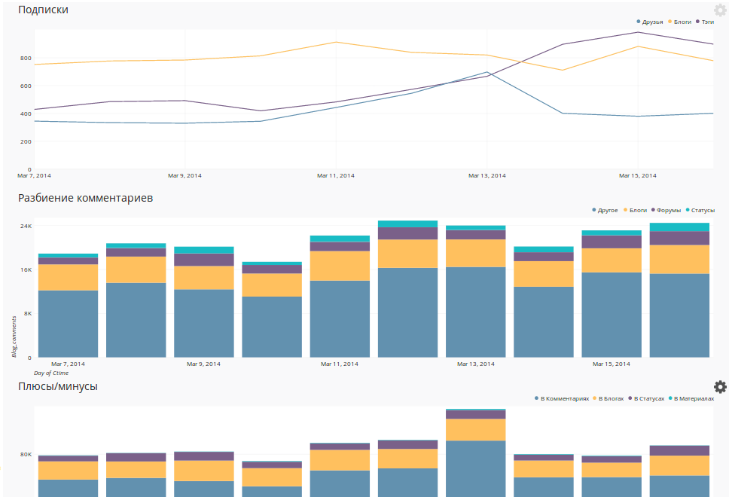
Task: Click Mar 11, 2014 label on Подписки axis
Action: pyautogui.click(x=336, y=176)
